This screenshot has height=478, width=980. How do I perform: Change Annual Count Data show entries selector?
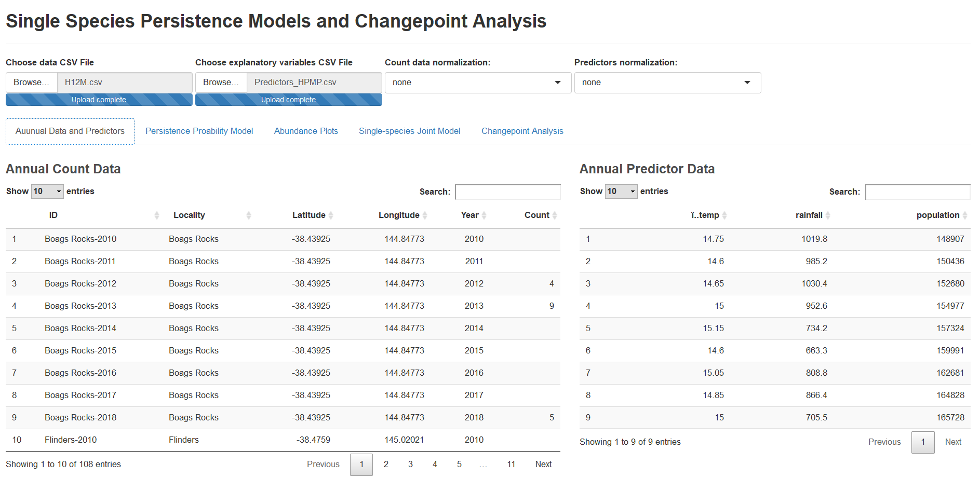(x=47, y=192)
